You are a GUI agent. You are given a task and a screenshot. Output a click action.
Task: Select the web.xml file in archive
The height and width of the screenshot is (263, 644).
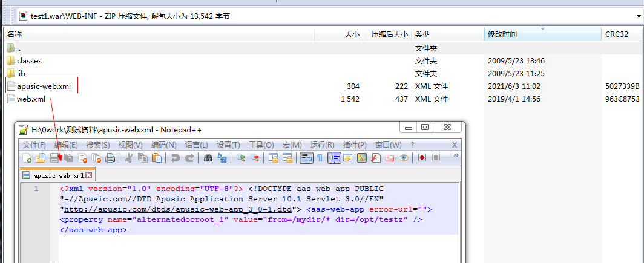point(30,99)
